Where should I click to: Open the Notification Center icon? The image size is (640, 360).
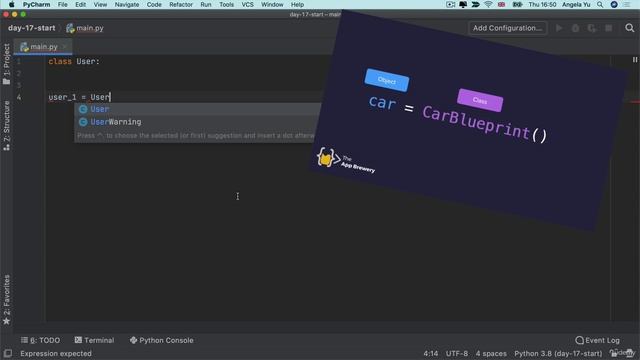(x=626, y=4)
